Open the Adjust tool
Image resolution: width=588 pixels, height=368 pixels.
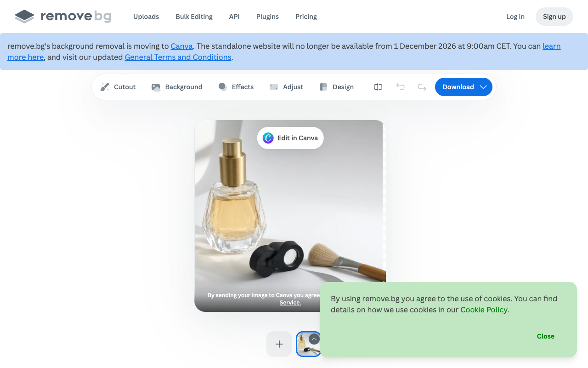(x=286, y=87)
